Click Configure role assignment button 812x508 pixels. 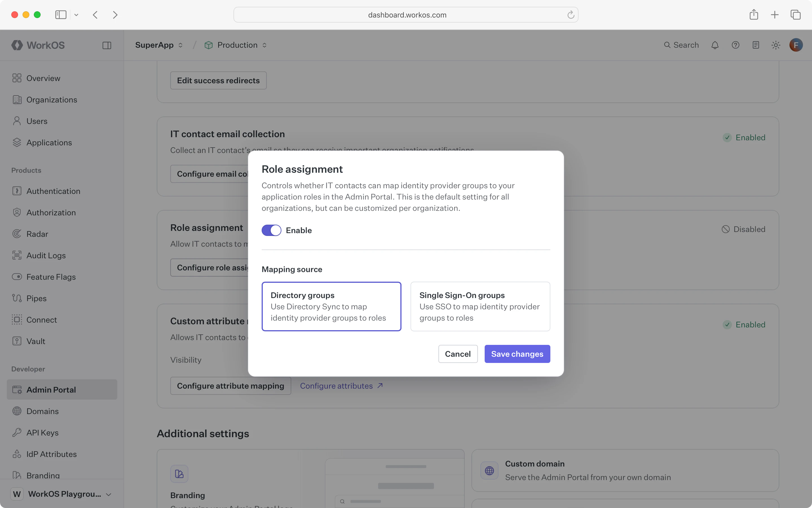209,268
